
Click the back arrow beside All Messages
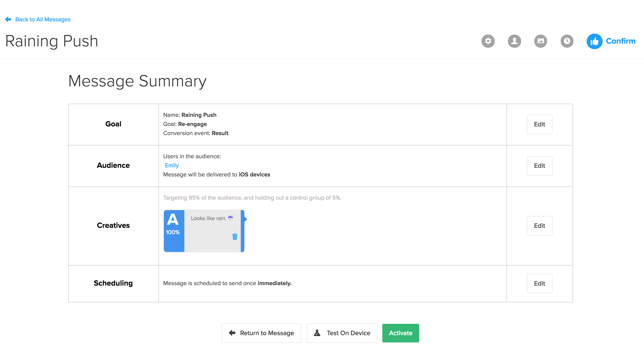tap(8, 19)
